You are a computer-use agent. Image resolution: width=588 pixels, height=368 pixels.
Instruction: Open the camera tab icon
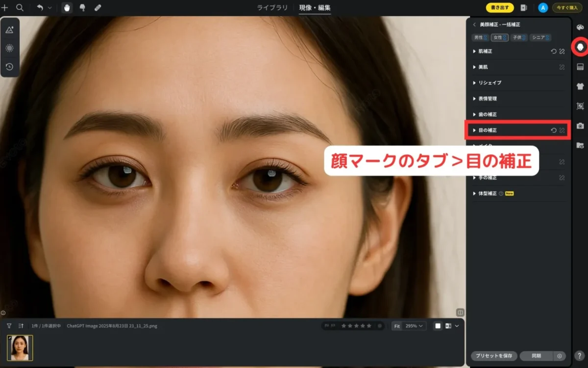(x=580, y=126)
